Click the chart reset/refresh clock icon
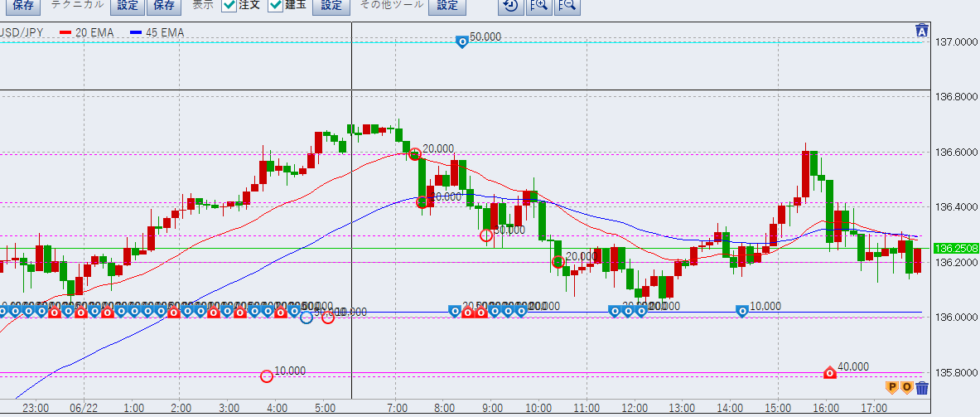This screenshot has height=417, width=980. pos(511,7)
